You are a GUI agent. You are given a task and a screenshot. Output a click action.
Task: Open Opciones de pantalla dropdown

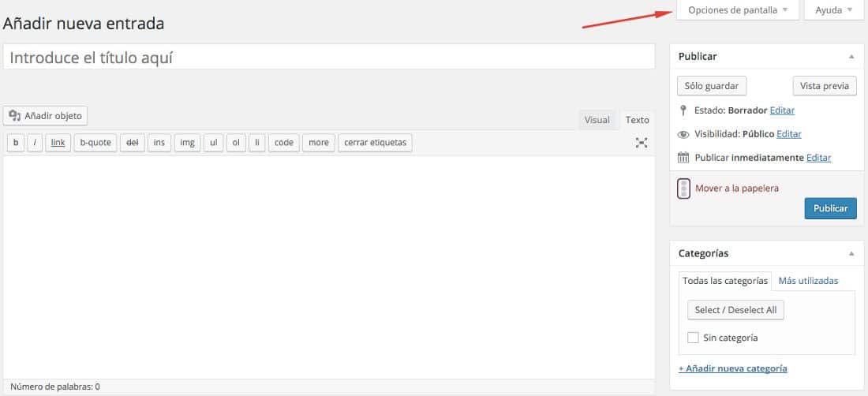tap(738, 10)
